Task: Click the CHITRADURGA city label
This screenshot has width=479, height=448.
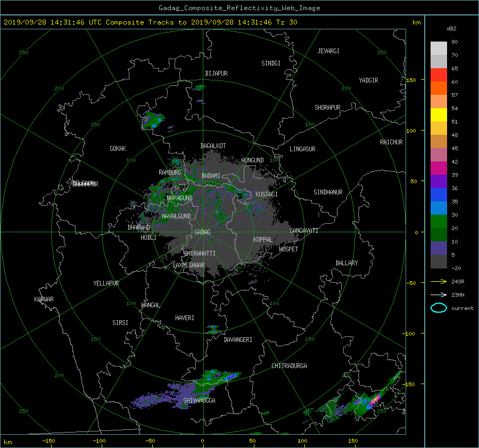Action: (x=289, y=366)
